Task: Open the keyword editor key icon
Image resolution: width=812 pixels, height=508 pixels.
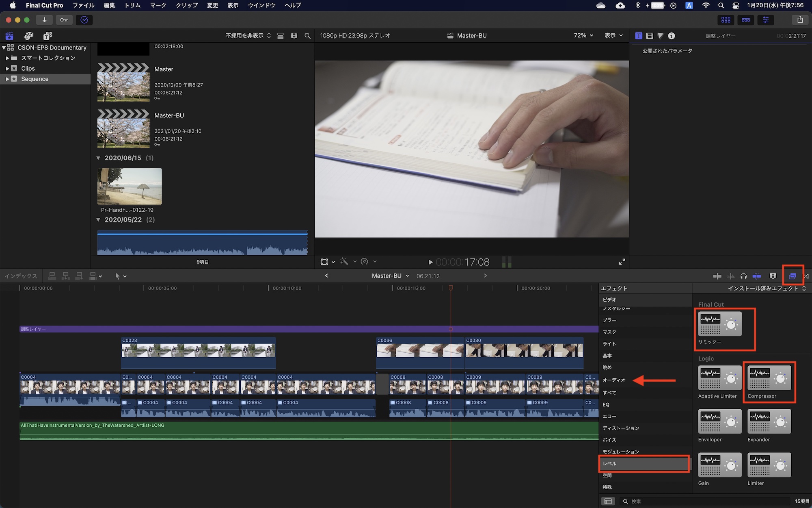Action: [x=64, y=20]
